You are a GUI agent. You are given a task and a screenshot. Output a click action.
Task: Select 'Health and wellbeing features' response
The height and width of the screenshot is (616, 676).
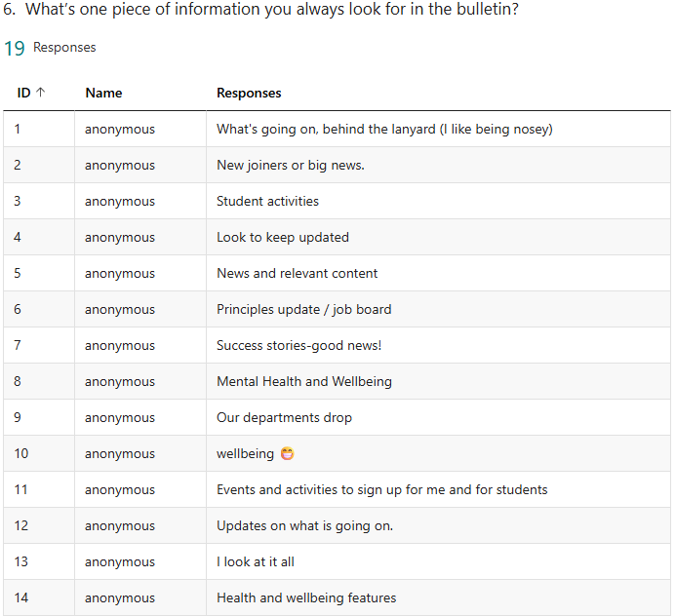(x=306, y=597)
